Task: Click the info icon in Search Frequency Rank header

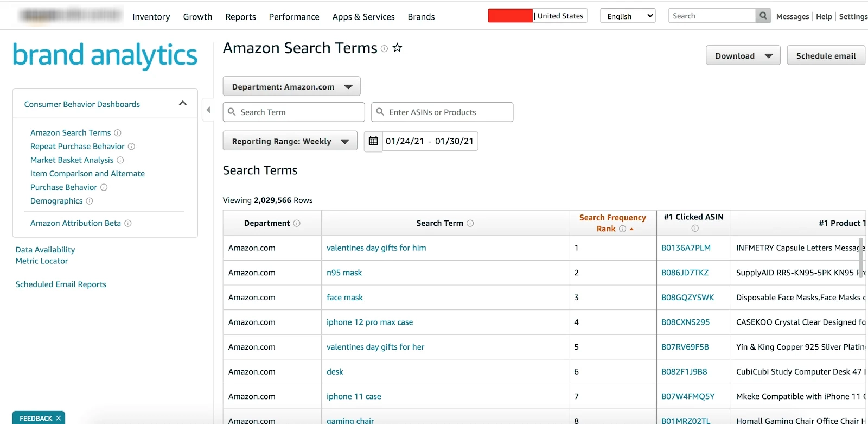Action: [x=623, y=229]
